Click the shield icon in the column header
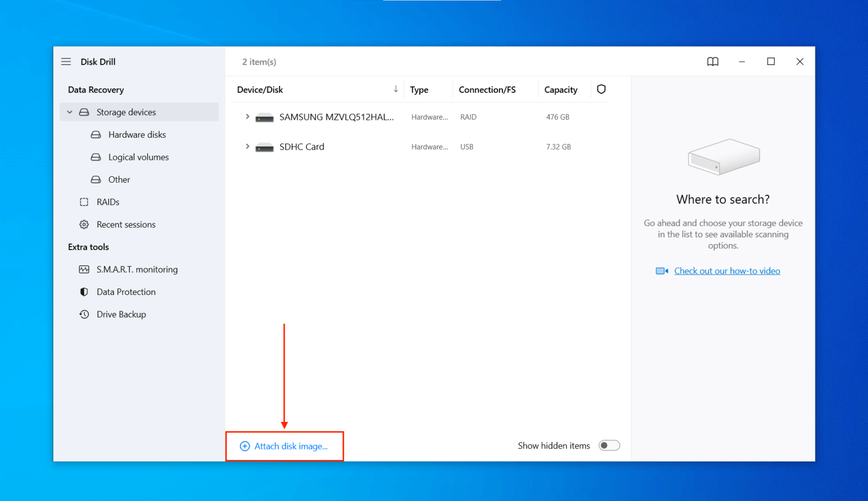868x501 pixels. pos(601,89)
